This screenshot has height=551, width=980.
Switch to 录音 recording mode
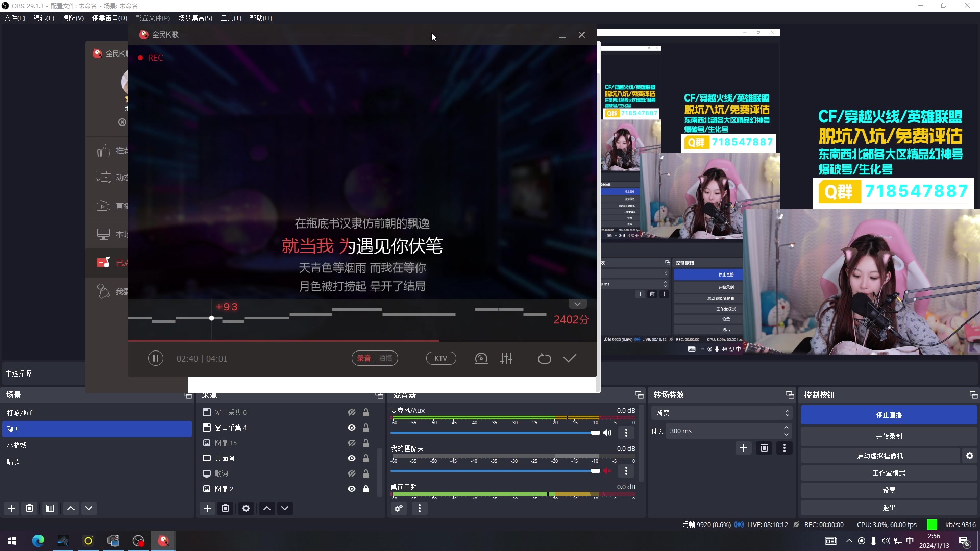pos(364,358)
